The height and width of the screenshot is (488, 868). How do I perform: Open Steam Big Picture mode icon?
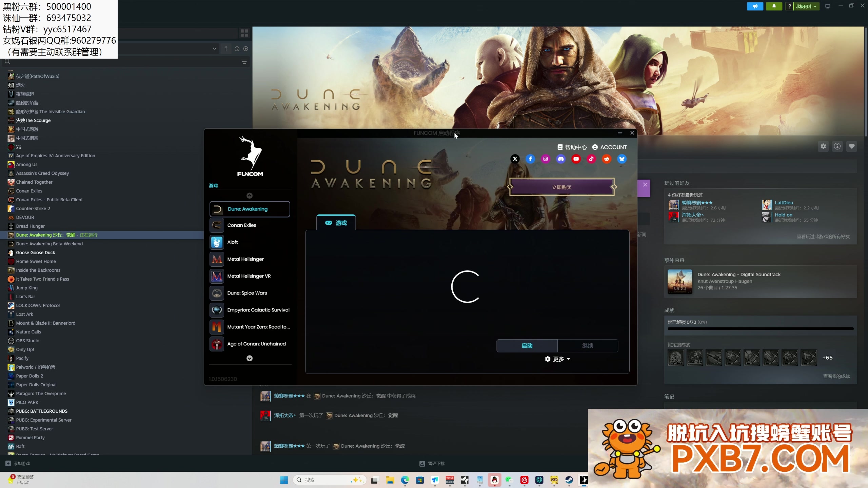(x=828, y=6)
